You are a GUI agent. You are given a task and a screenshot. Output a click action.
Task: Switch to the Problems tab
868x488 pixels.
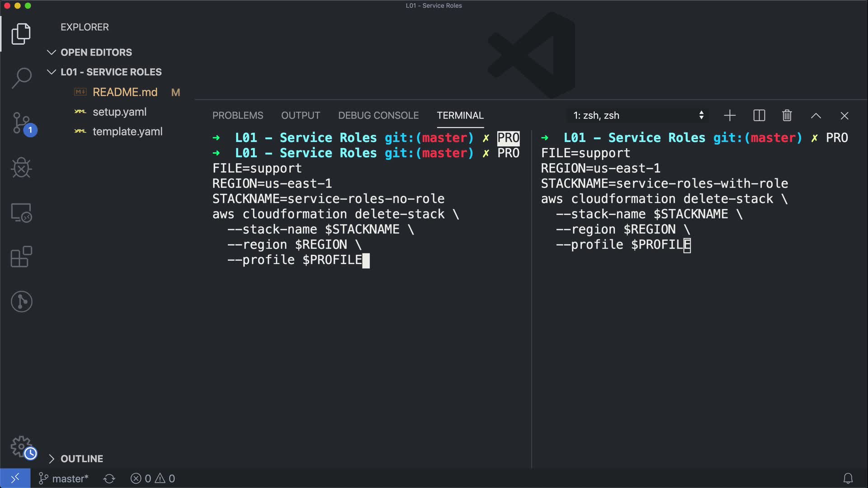pos(237,116)
